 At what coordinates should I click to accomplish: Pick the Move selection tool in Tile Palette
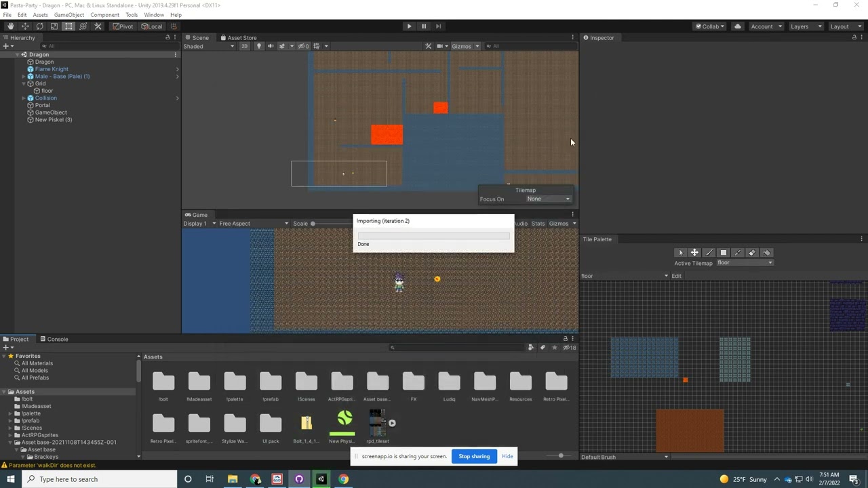click(x=694, y=253)
